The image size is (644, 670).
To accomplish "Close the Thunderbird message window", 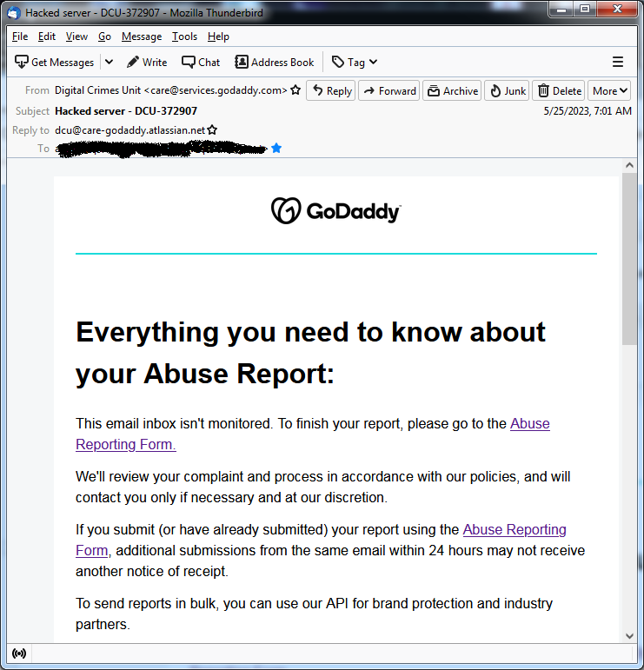I will click(617, 10).
